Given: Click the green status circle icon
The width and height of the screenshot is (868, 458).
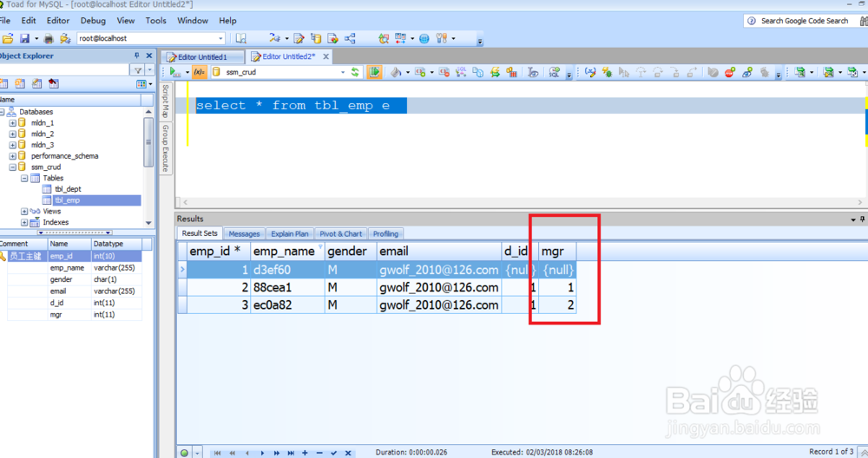Looking at the screenshot, I should (184, 453).
